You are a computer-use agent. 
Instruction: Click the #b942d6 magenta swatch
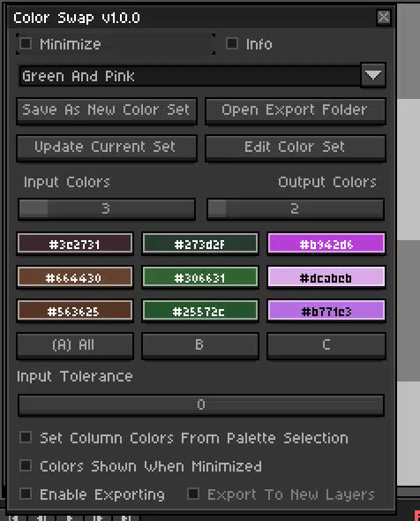pos(326,244)
